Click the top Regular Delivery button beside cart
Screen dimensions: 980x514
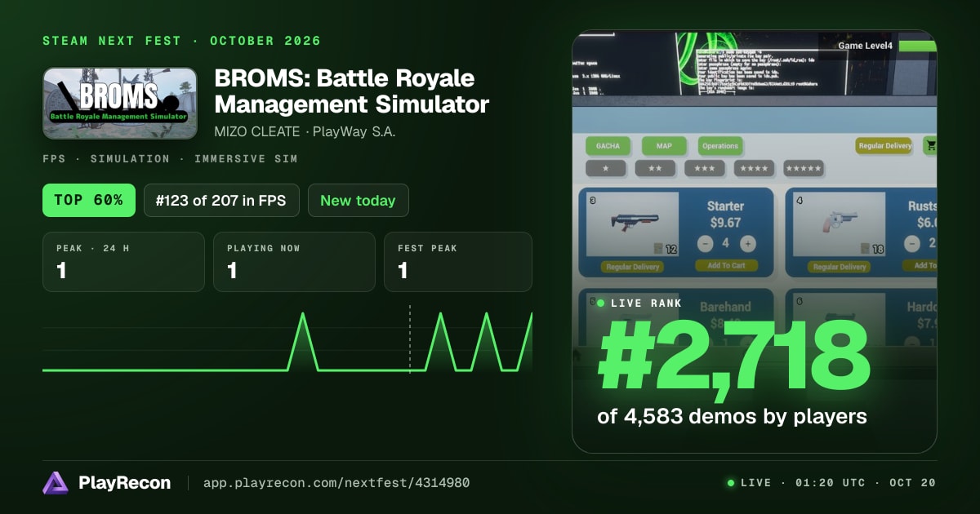coord(884,146)
